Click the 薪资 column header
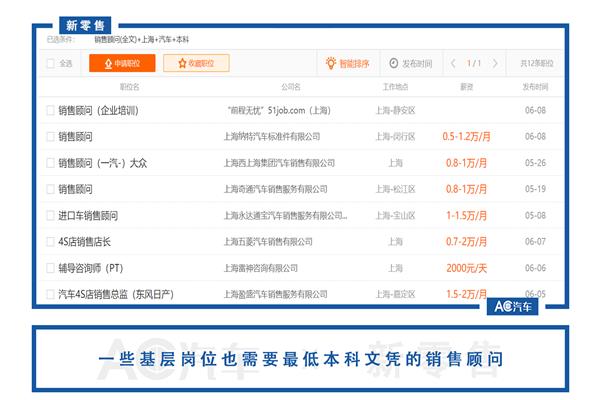 [466, 87]
